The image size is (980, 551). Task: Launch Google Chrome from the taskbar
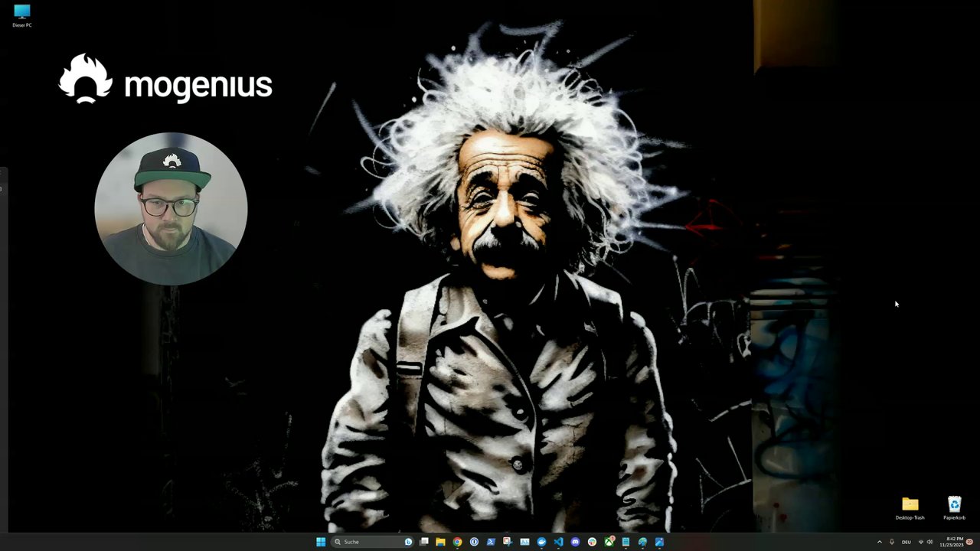pyautogui.click(x=457, y=542)
